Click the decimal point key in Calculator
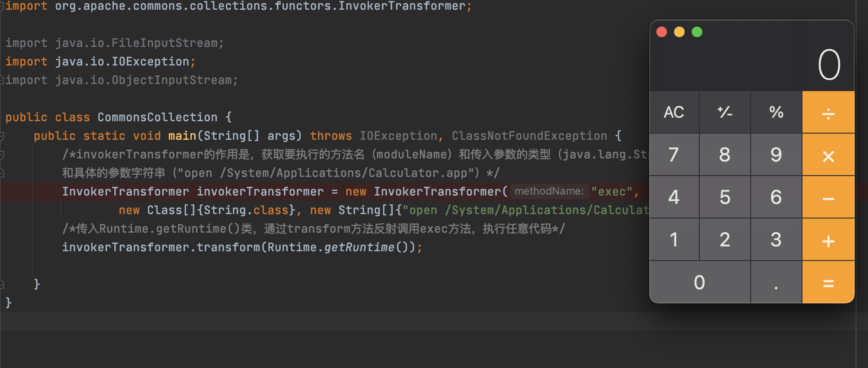Viewport: 868px width, 368px height. (x=776, y=282)
